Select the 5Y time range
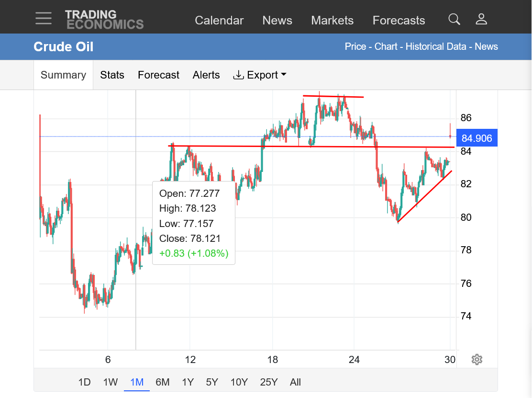This screenshot has width=532, height=398. click(x=212, y=382)
